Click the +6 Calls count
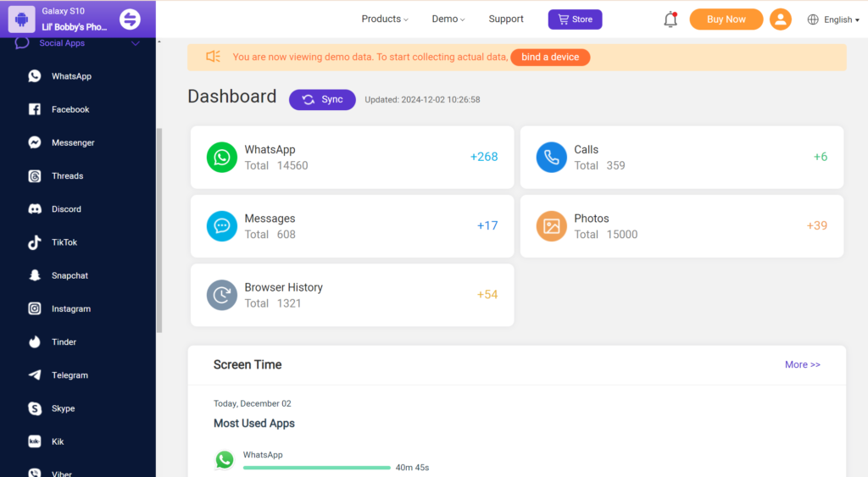Screen dimensions: 868x477 [x=821, y=157]
